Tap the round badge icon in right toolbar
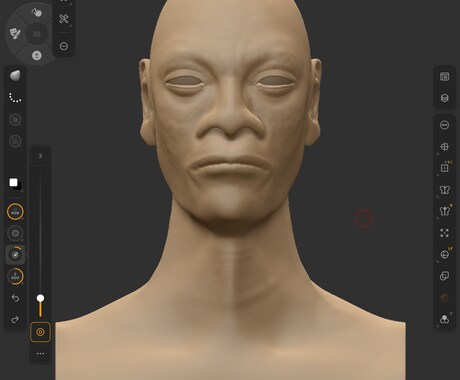The height and width of the screenshot is (380, 460). pos(444,125)
